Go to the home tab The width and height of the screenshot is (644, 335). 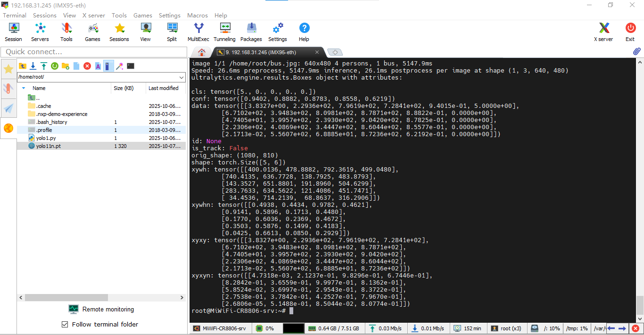[202, 52]
